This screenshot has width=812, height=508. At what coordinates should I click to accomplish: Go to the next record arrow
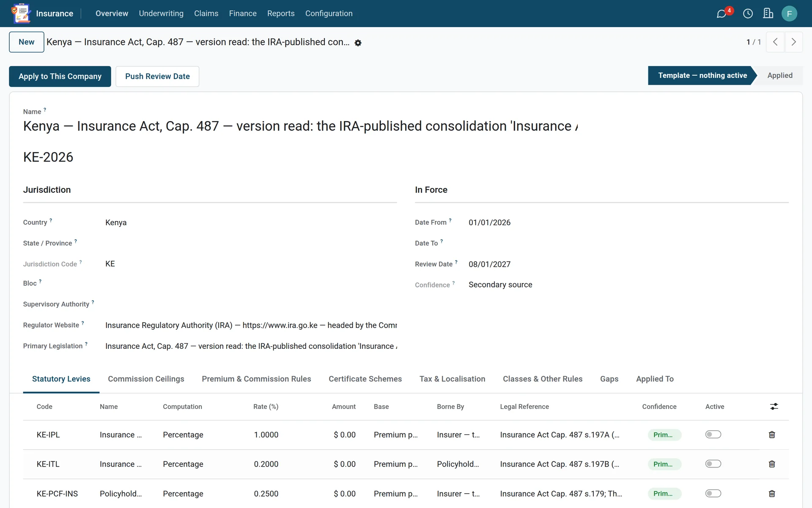click(x=794, y=42)
